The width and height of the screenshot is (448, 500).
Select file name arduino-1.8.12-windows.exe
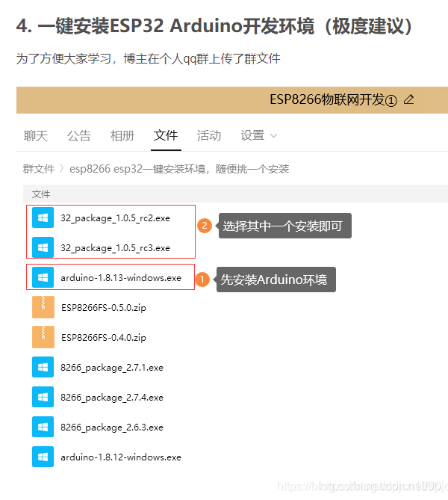pyautogui.click(x=121, y=457)
